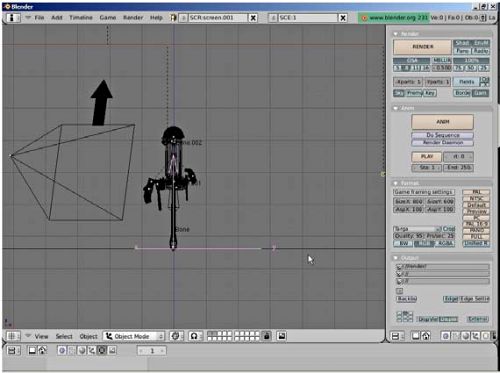
Task: Toggle the Radio render option
Action: click(x=481, y=51)
